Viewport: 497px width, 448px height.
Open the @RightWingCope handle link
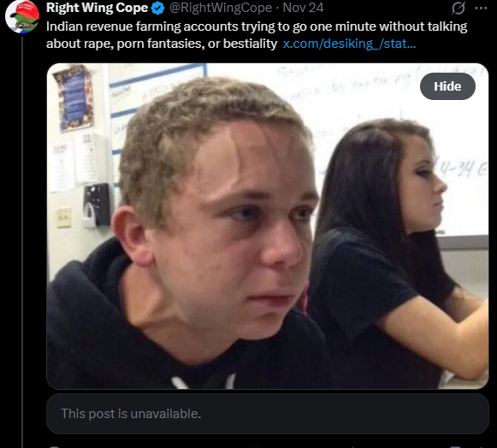[x=221, y=8]
